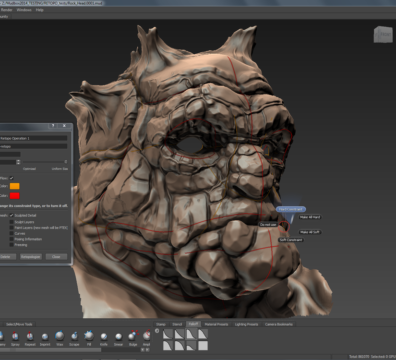This screenshot has height=360, width=396.
Task: Choose Make All Hard in marking menu
Action: tap(310, 217)
